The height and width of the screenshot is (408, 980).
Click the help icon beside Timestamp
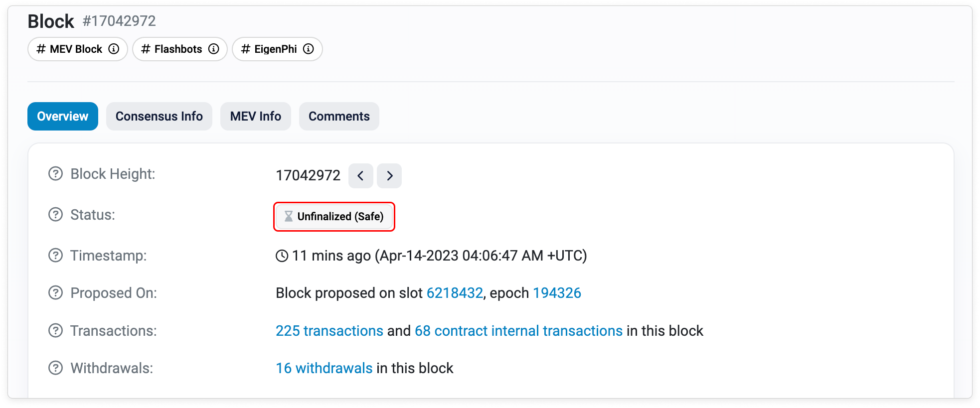[x=55, y=256]
